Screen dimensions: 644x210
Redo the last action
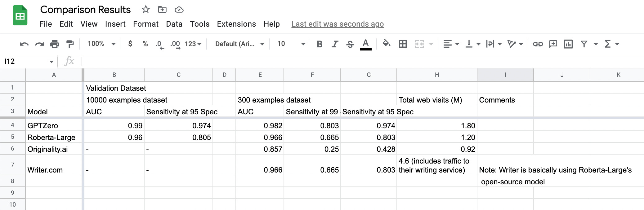[x=39, y=44]
